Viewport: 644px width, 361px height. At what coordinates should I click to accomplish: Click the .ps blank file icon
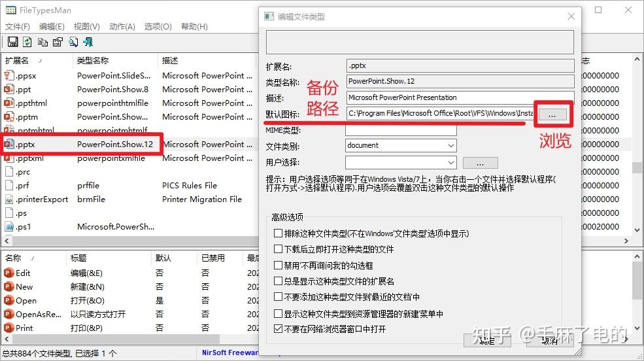[9, 213]
